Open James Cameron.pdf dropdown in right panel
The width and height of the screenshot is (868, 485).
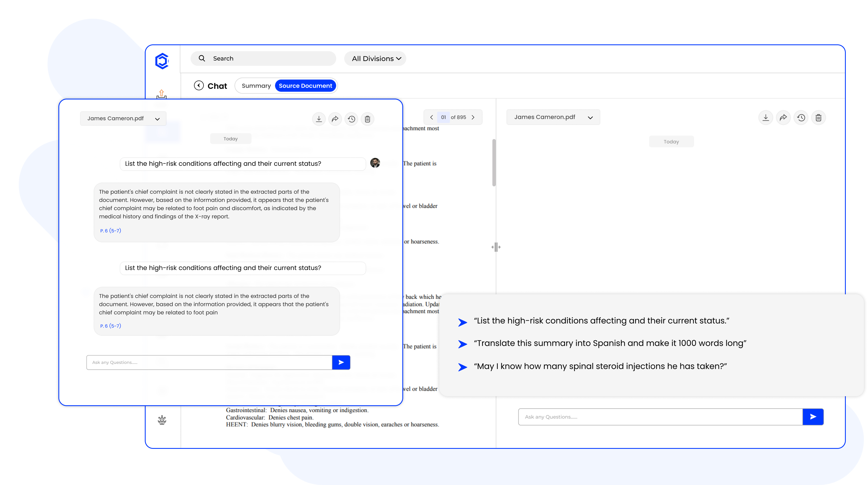click(553, 117)
